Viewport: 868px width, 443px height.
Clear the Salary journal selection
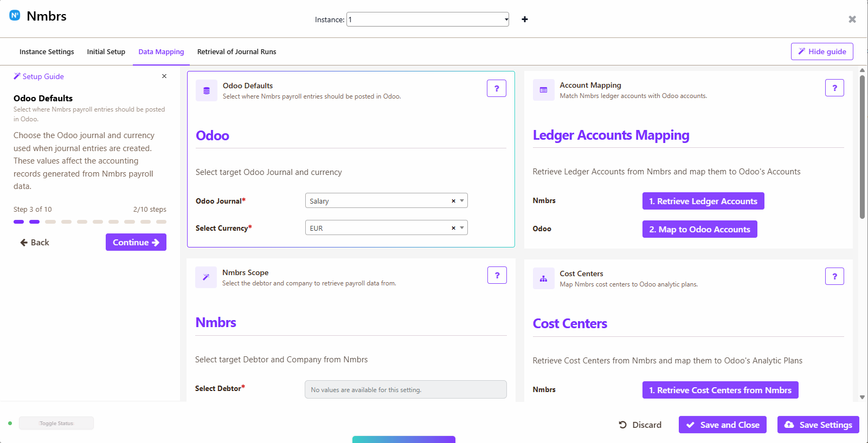[x=454, y=201]
